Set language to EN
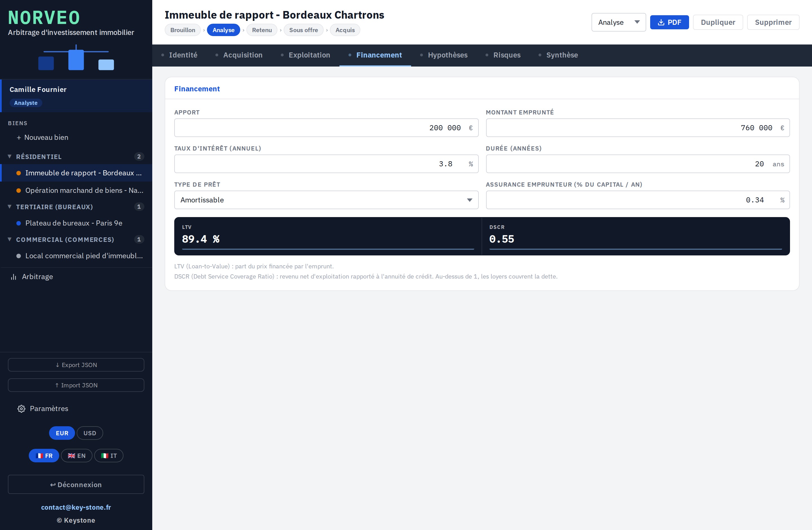 76,456
